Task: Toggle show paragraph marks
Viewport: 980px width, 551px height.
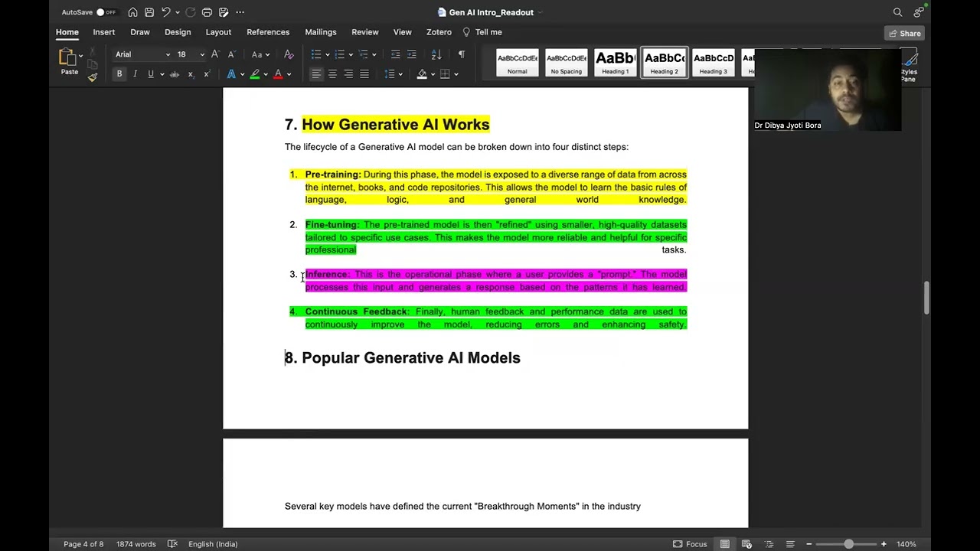Action: (x=461, y=54)
